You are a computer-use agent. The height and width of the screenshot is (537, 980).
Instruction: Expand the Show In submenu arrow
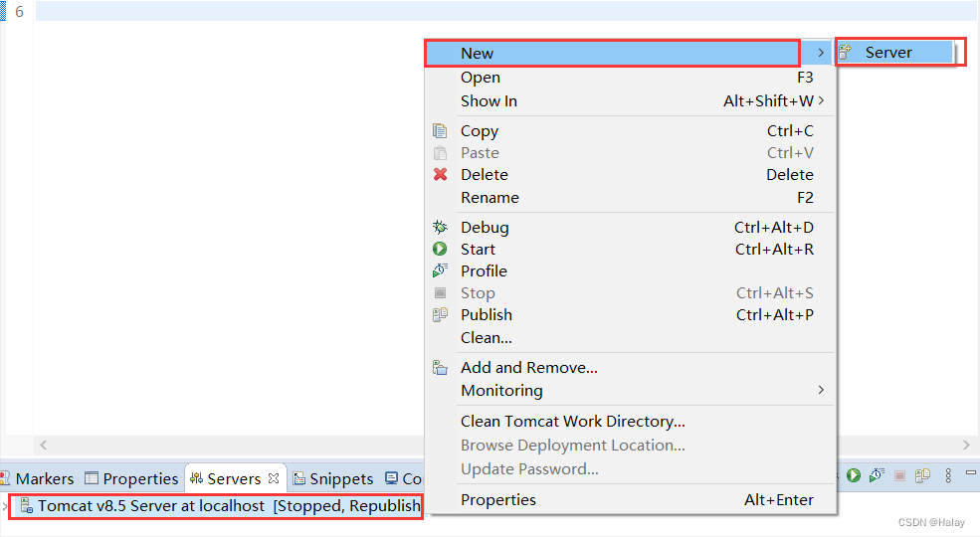coord(821,100)
